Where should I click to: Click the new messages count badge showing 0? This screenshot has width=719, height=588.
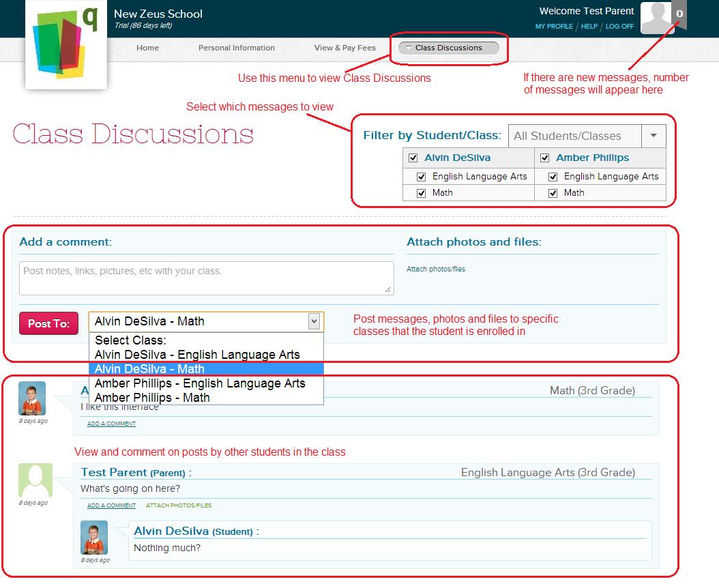(679, 14)
